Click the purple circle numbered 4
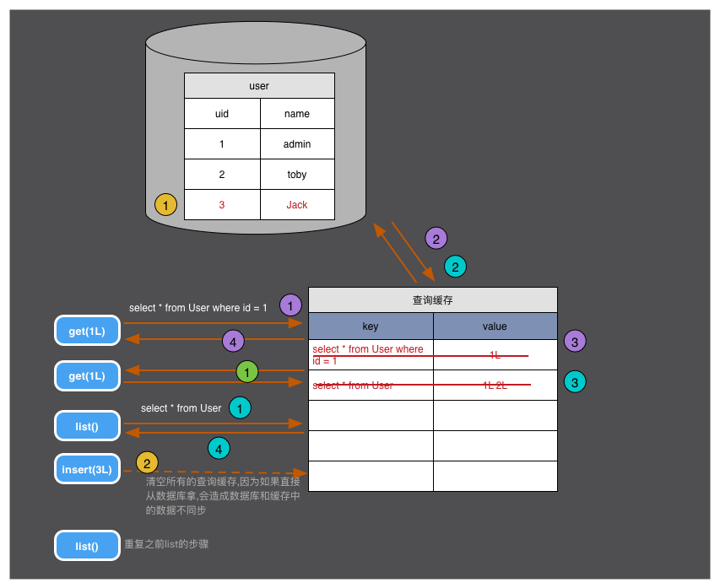The height and width of the screenshot is (588, 720). click(234, 342)
